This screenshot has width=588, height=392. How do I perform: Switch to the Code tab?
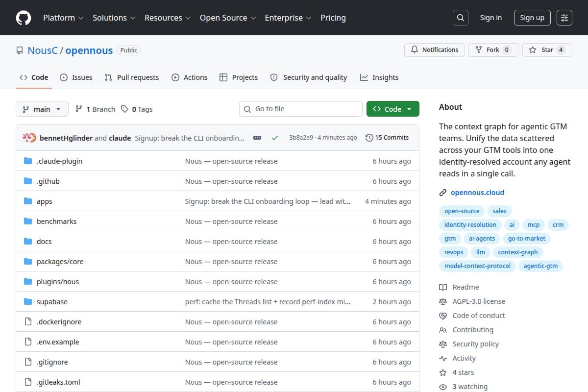tap(34, 77)
